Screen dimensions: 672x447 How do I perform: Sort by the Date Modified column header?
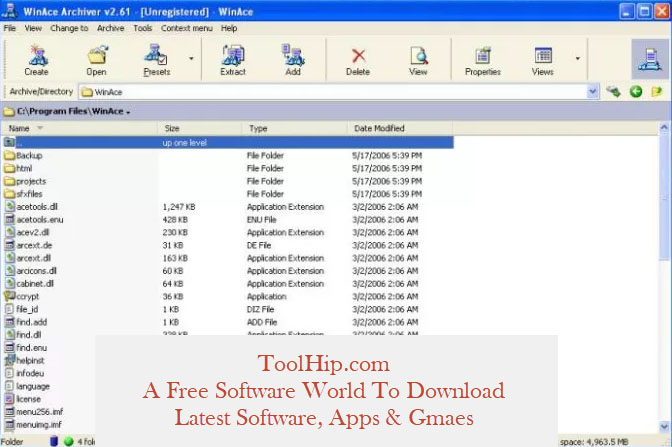400,128
